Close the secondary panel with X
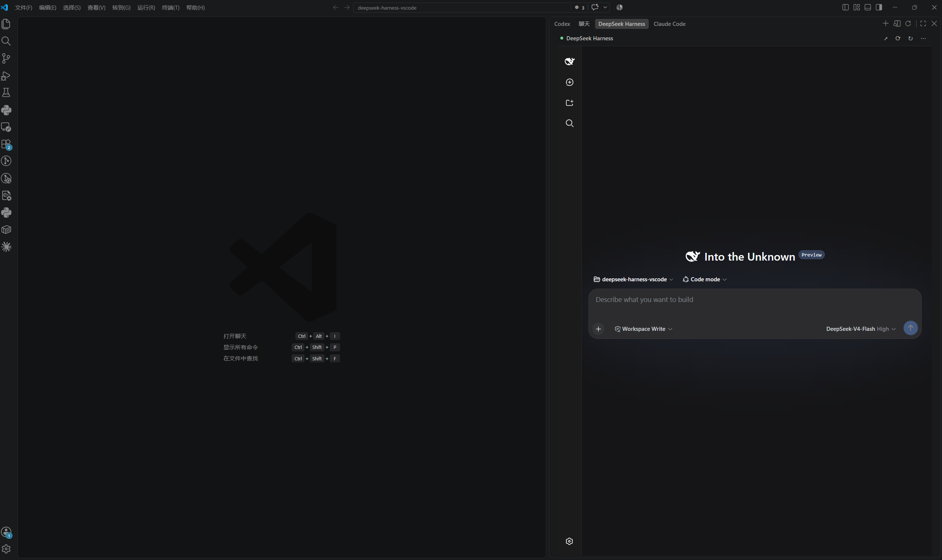Viewport: 942px width, 560px height. click(x=934, y=23)
